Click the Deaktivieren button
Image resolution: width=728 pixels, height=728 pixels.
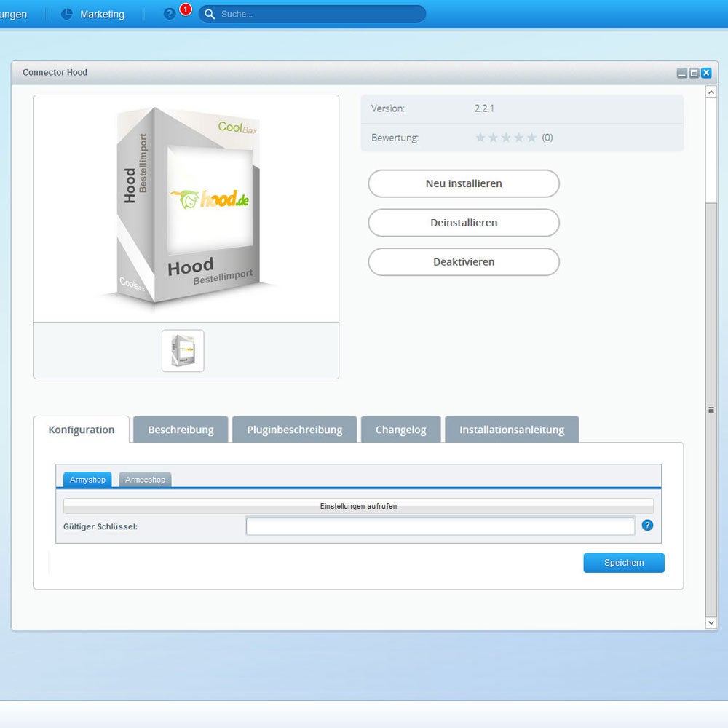click(464, 261)
